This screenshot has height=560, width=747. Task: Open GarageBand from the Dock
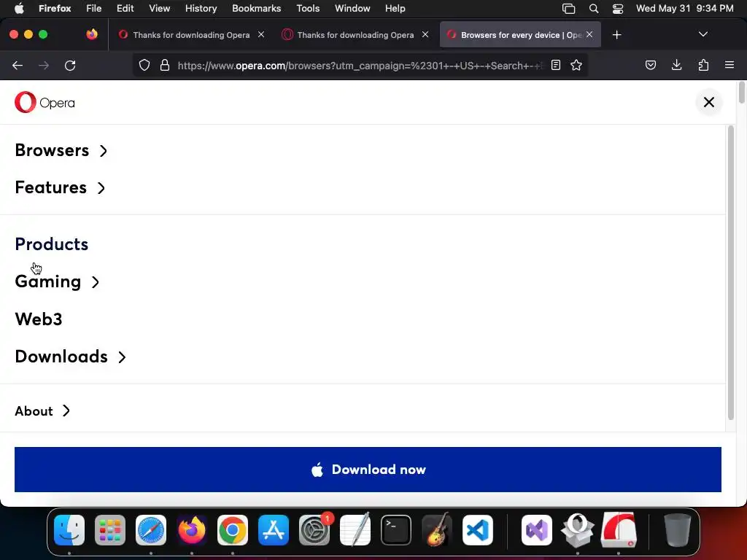coord(437,530)
